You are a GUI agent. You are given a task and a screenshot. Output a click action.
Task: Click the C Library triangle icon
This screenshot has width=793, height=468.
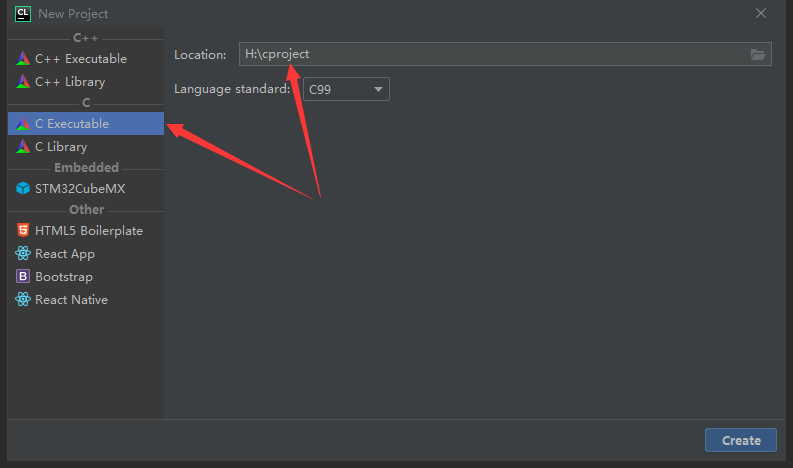point(24,147)
